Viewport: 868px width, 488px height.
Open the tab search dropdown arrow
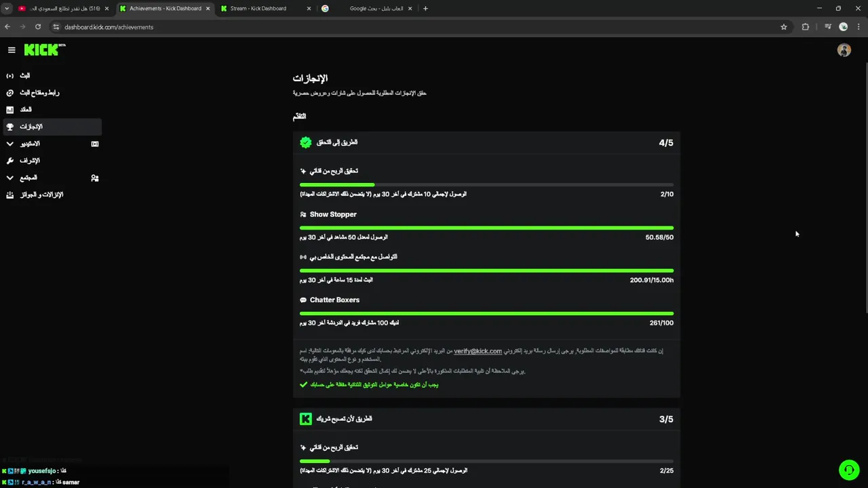click(7, 9)
